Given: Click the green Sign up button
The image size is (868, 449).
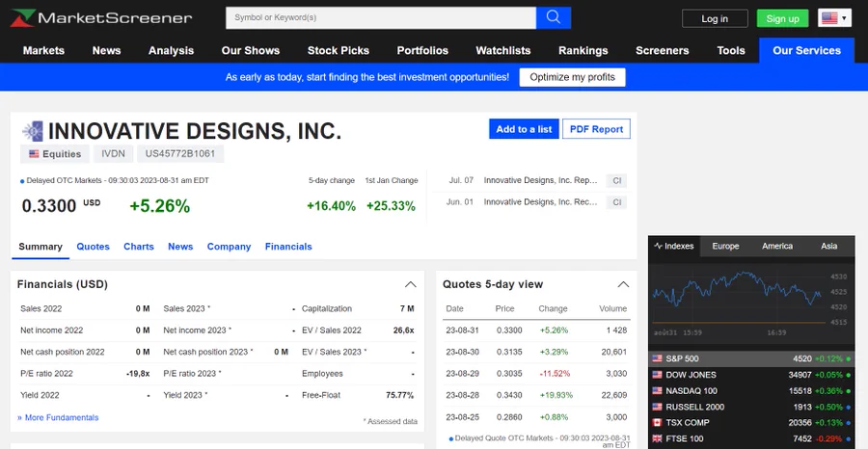Looking at the screenshot, I should (783, 18).
